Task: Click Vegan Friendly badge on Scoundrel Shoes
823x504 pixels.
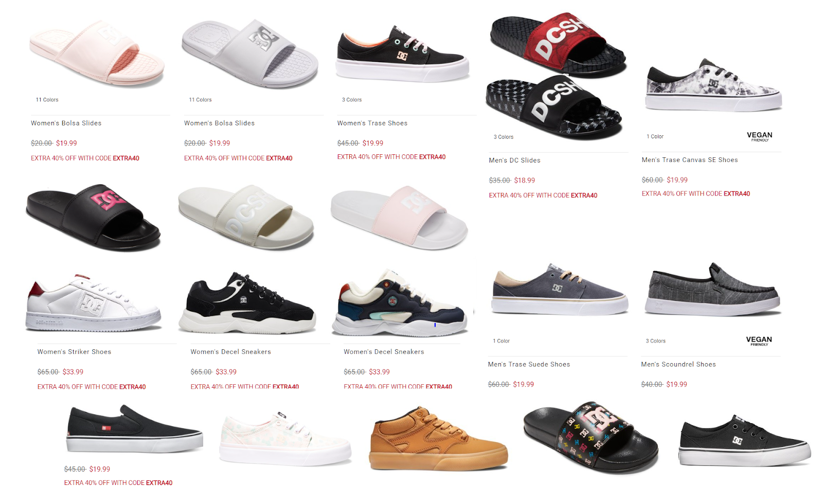Action: tap(759, 340)
